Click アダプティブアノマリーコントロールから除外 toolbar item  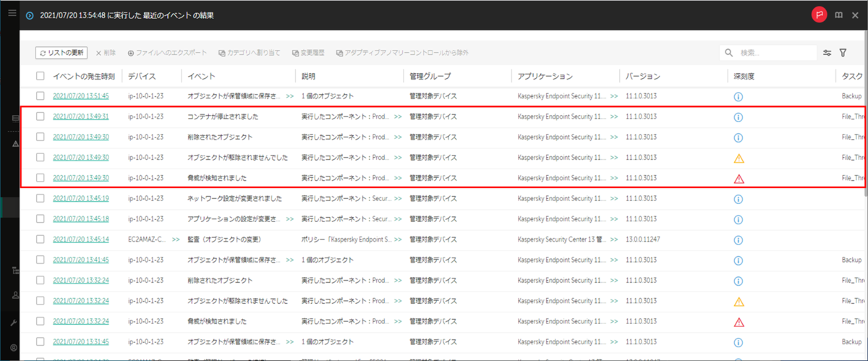click(x=402, y=53)
